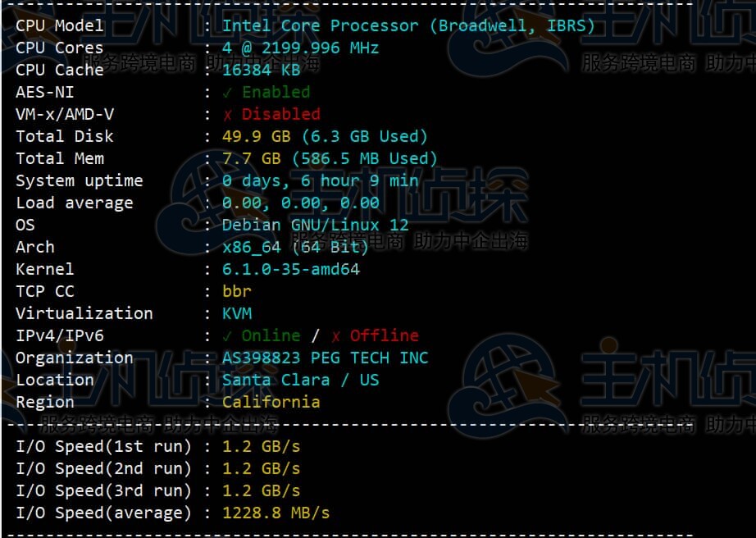Click the I/O Speed(1st run) label
This screenshot has width=756, height=538.
pyautogui.click(x=103, y=447)
